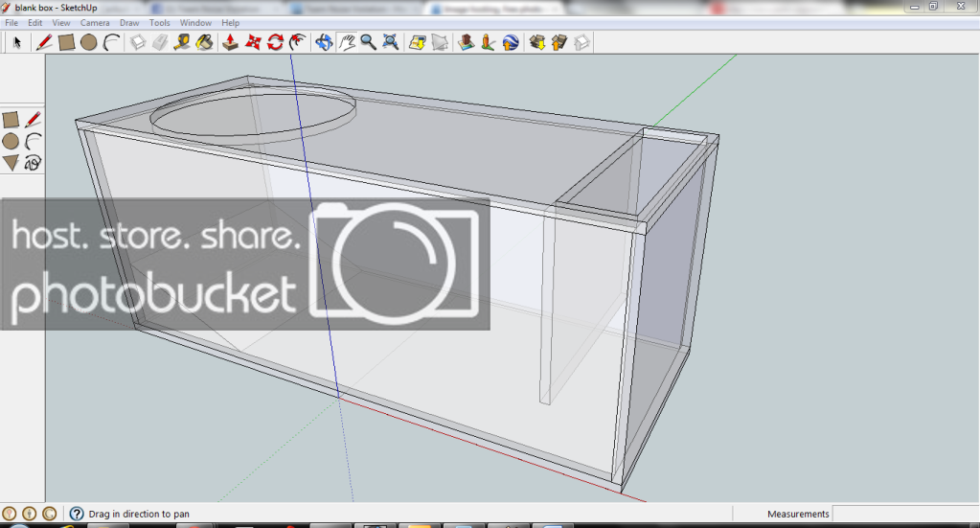
Task: Select the arrow Select tool
Action: [17, 42]
